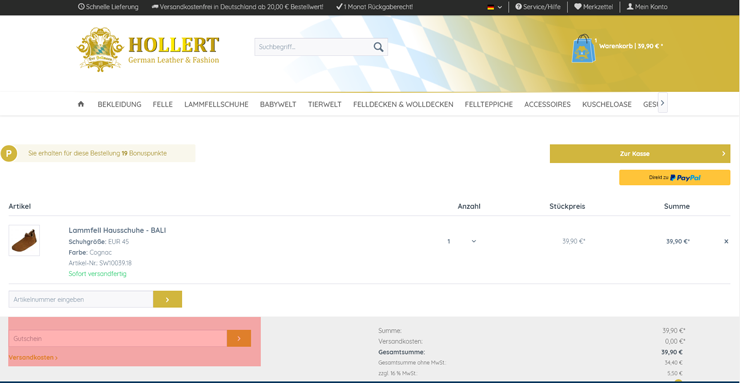Click the Sofort versandfertig status text
This screenshot has height=383, width=740.
98,274
